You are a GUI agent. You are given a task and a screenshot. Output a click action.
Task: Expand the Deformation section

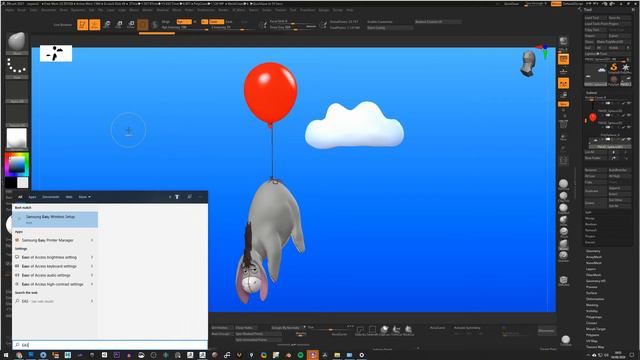pyautogui.click(x=595, y=299)
